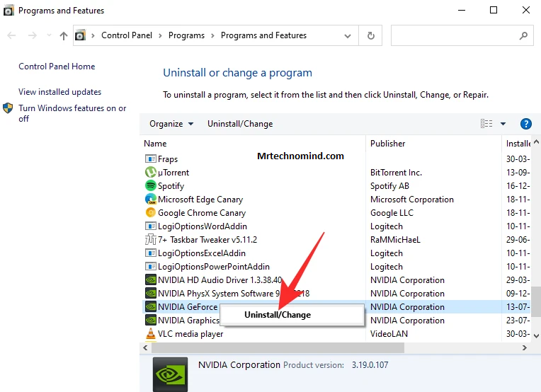The width and height of the screenshot is (541, 392).
Task: Sort by the Publisher column header
Action: coord(388,144)
